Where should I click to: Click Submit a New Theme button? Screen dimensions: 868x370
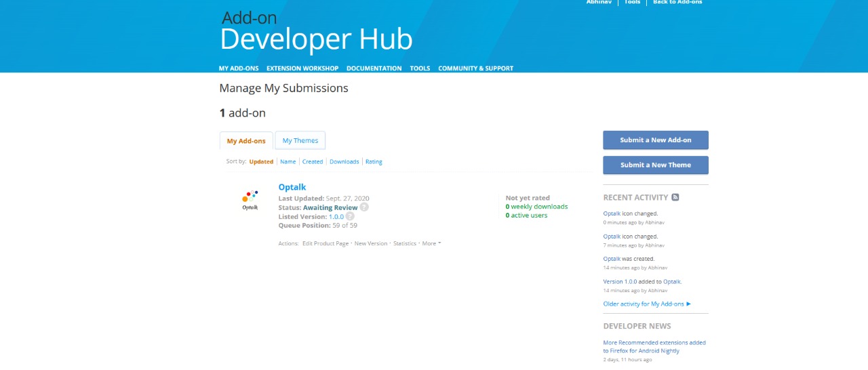[x=656, y=165]
